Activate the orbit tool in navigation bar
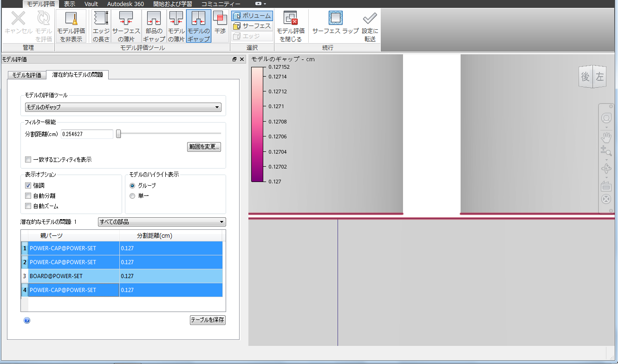This screenshot has height=364, width=618. click(606, 169)
